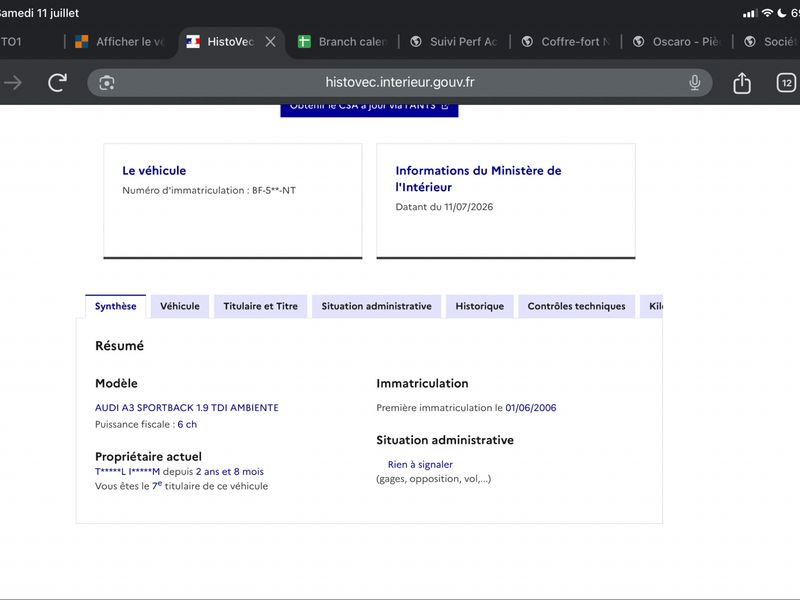Select the Afficher le browser tab
The width and height of the screenshot is (800, 600).
point(120,42)
